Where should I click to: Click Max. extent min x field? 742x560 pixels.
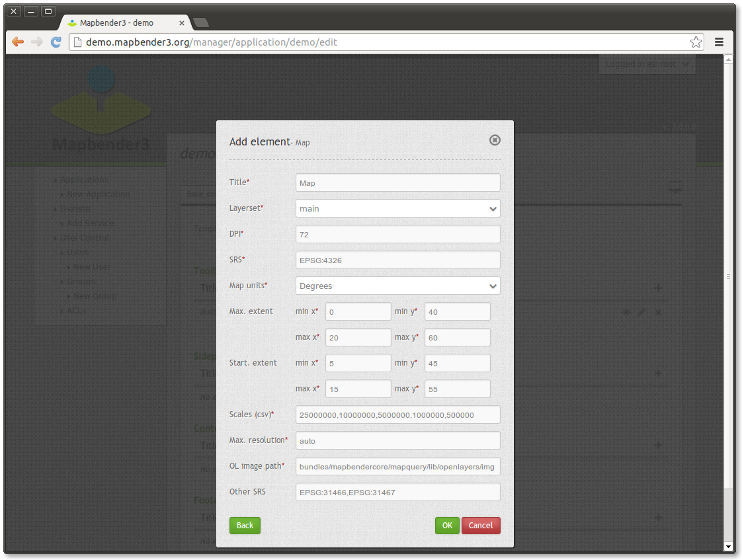tap(358, 311)
